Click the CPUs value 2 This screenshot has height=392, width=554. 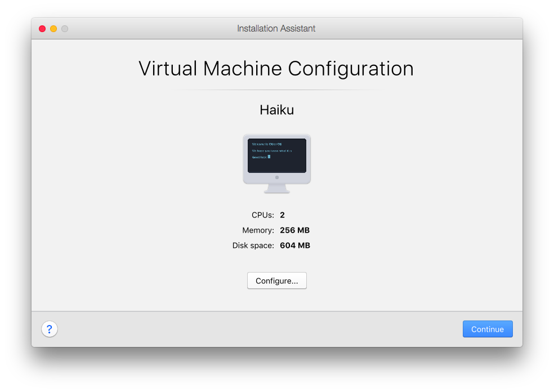(x=282, y=215)
